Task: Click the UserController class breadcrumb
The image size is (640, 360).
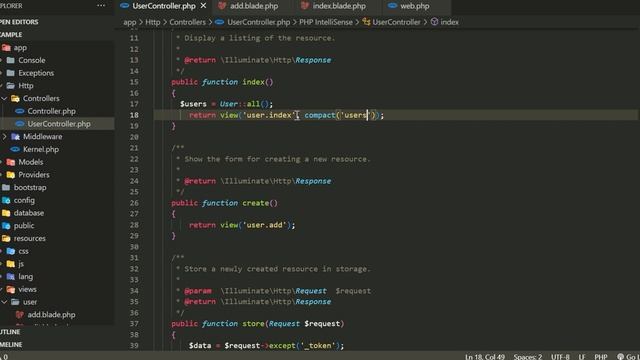Action: [x=396, y=22]
